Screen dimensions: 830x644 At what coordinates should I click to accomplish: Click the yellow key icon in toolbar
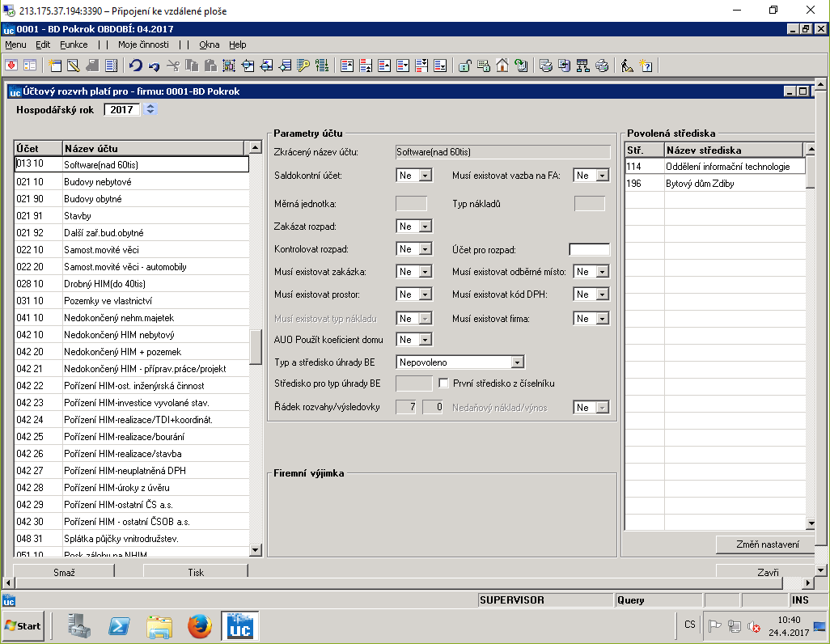pyautogui.click(x=303, y=66)
